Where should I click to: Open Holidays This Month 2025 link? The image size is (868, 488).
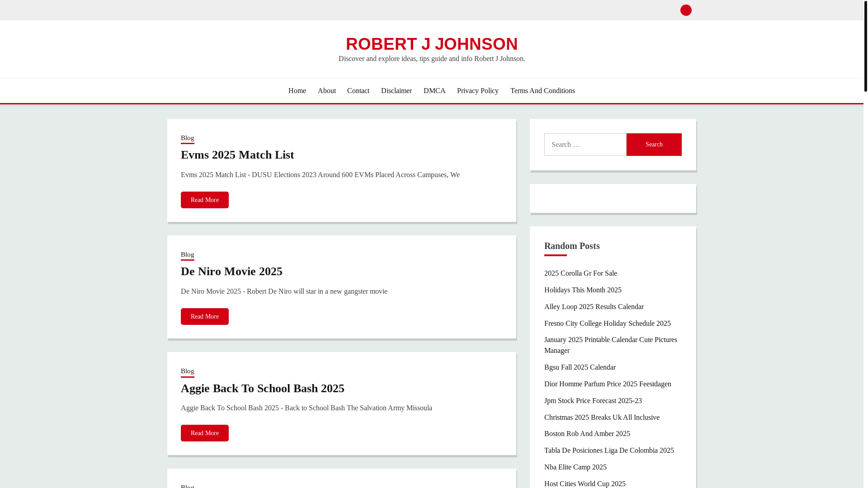(583, 290)
